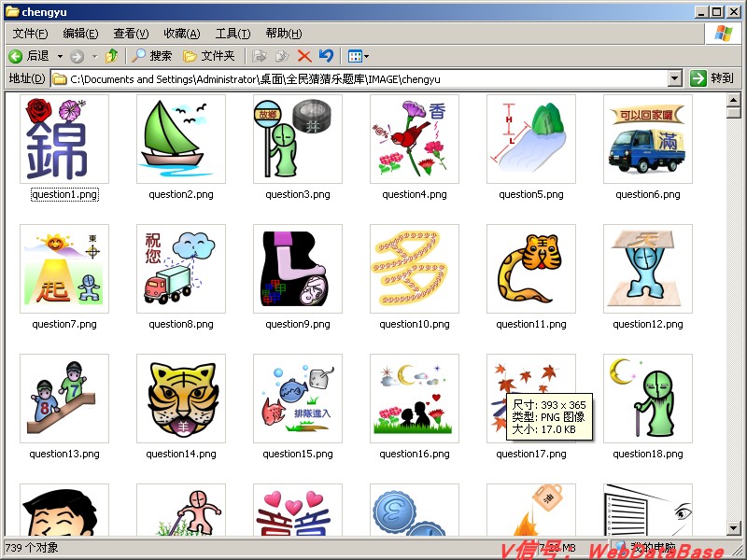This screenshot has height=560, width=747.
Task: Select question15.png fish thumbnail
Action: [298, 399]
